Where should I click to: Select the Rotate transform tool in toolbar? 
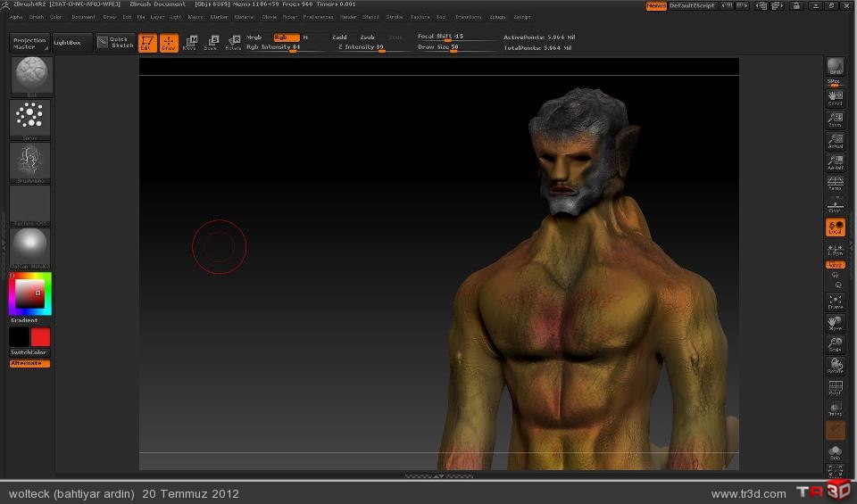pyautogui.click(x=233, y=43)
